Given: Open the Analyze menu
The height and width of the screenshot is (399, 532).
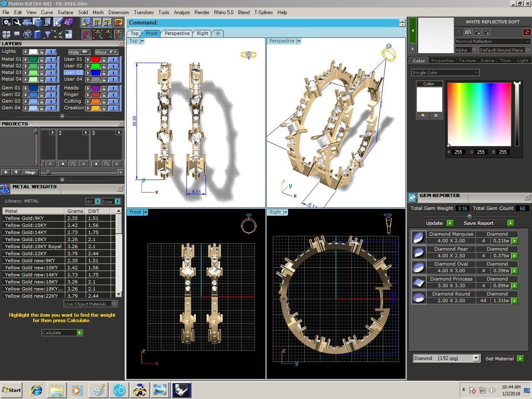Looking at the screenshot, I should [182, 12].
